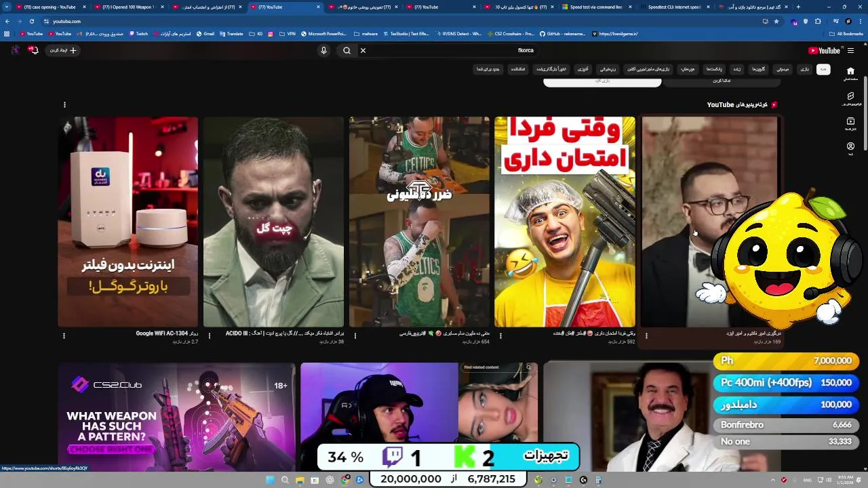
Task: Go to Home in the mini sidebar
Action: (850, 73)
